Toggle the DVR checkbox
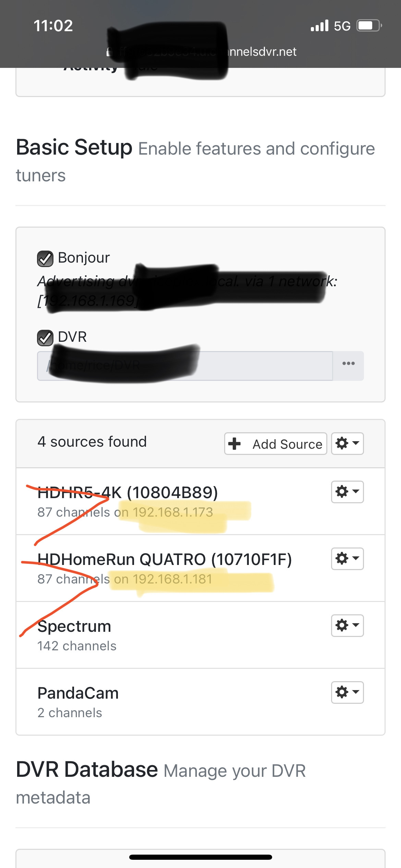401x868 pixels. 45,338
